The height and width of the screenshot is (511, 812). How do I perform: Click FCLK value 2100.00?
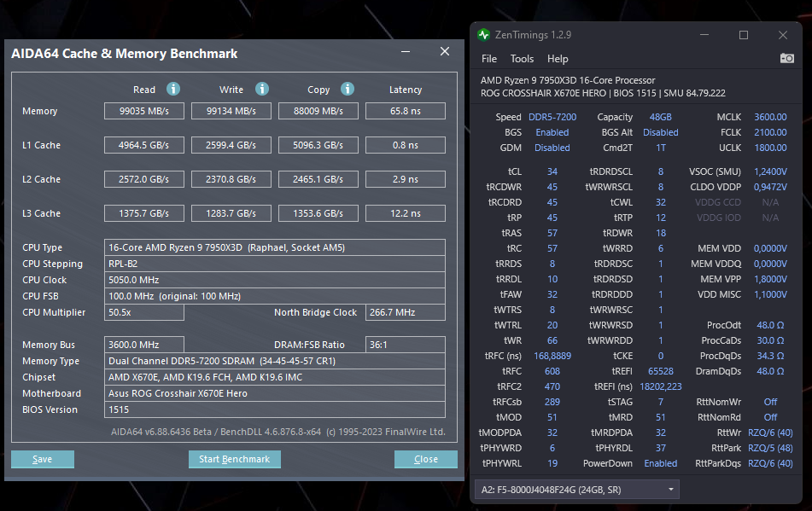[770, 132]
